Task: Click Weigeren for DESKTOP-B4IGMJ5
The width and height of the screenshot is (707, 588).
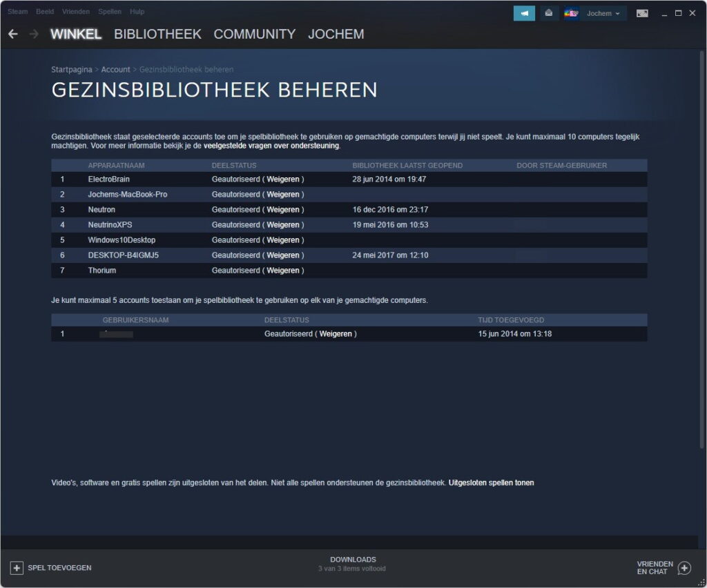Action: click(282, 255)
